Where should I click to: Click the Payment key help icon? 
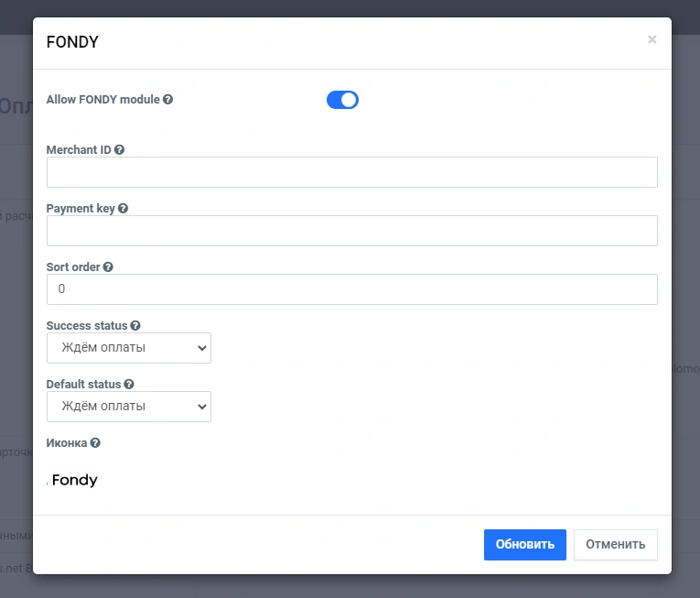[124, 208]
